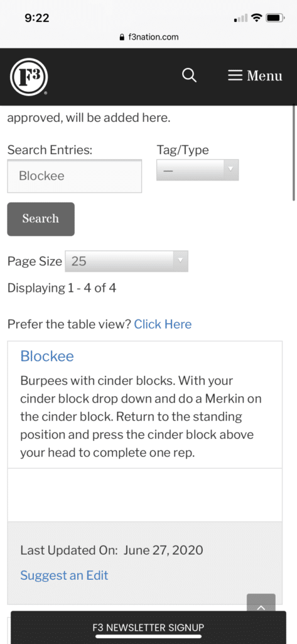The image size is (297, 644).
Task: Tap the f3nation.com address bar
Action: (x=148, y=37)
